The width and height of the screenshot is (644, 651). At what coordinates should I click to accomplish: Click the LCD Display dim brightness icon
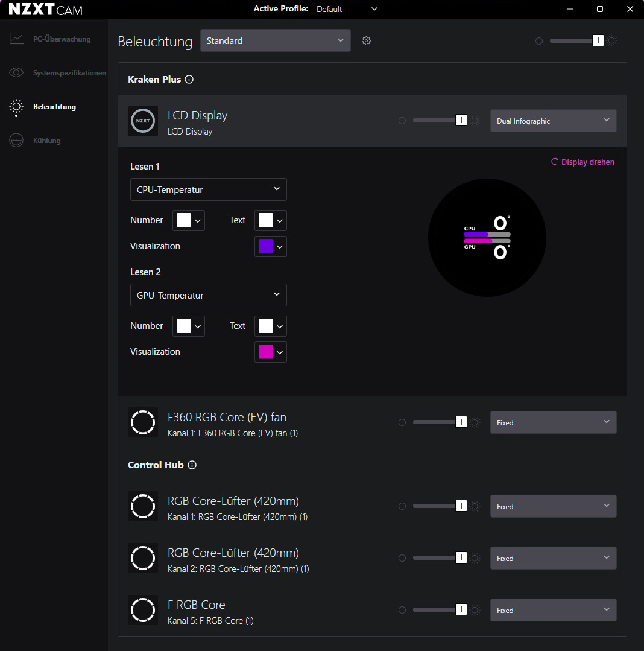point(402,121)
